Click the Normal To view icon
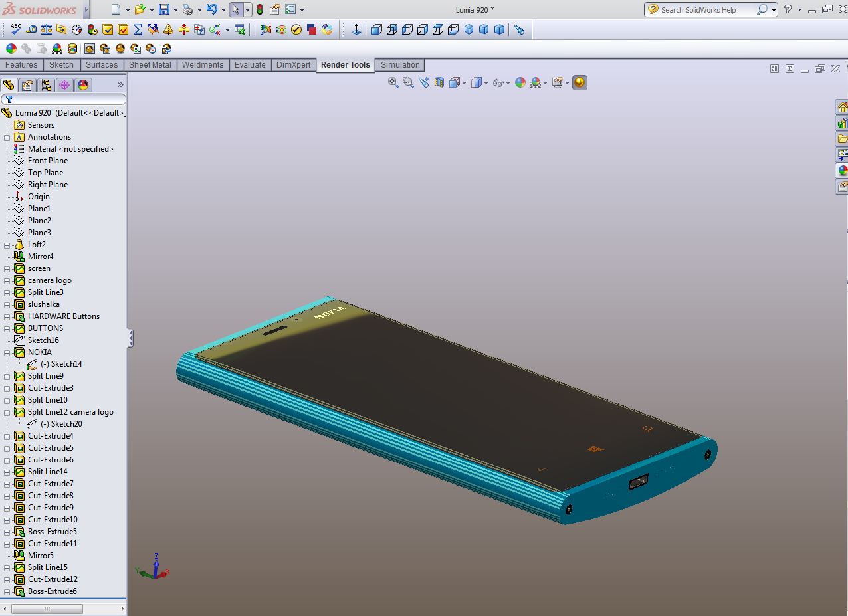 (356, 29)
